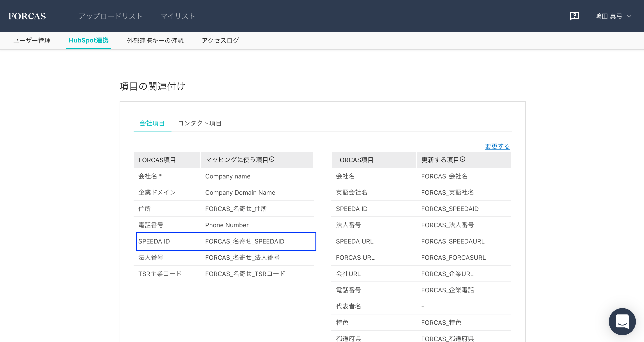Click the FORCAS_名寄せ_法人番号 mapping value

point(242,258)
